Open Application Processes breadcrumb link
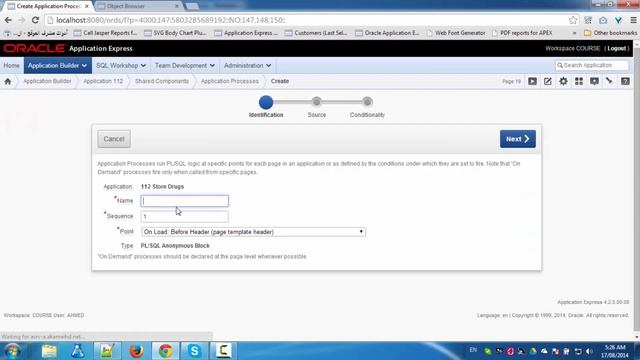The image size is (640, 360). click(230, 81)
